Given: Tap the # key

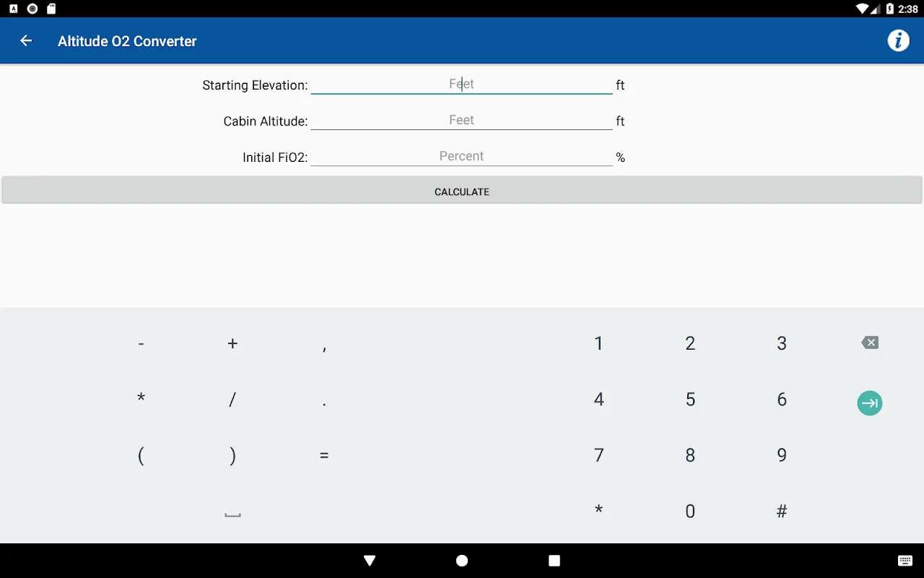Looking at the screenshot, I should [x=782, y=512].
